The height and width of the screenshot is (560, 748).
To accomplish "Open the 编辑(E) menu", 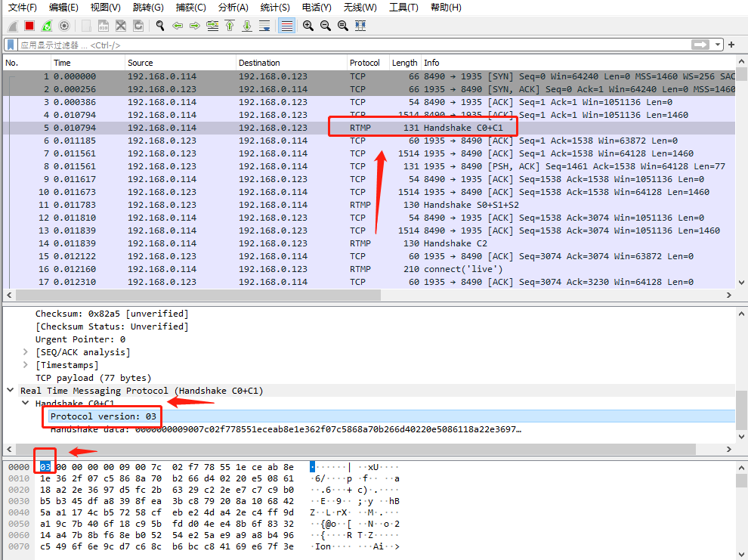I will pos(63,8).
